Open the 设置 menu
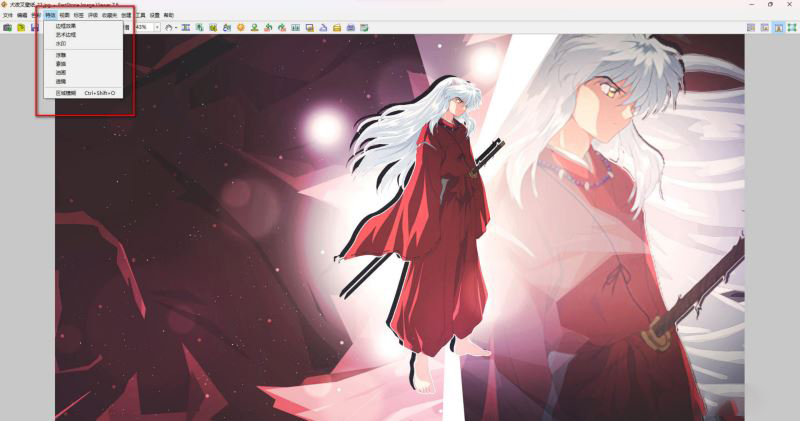 tap(155, 15)
